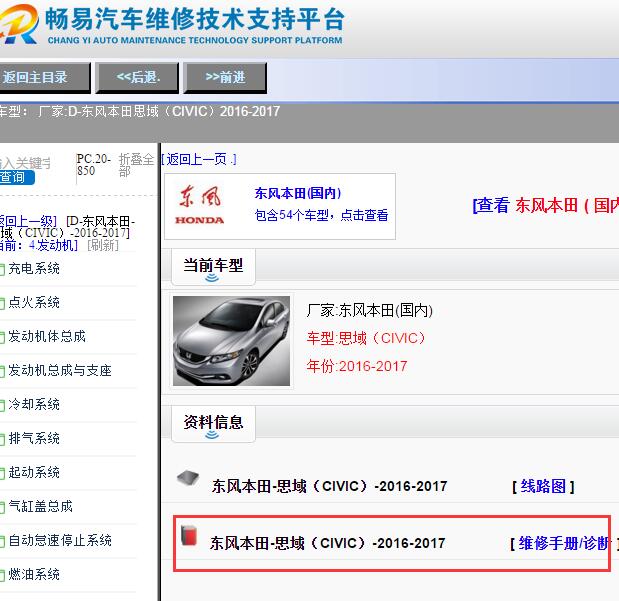Click 返回上一页 link
The height and width of the screenshot is (601, 619).
tap(199, 160)
